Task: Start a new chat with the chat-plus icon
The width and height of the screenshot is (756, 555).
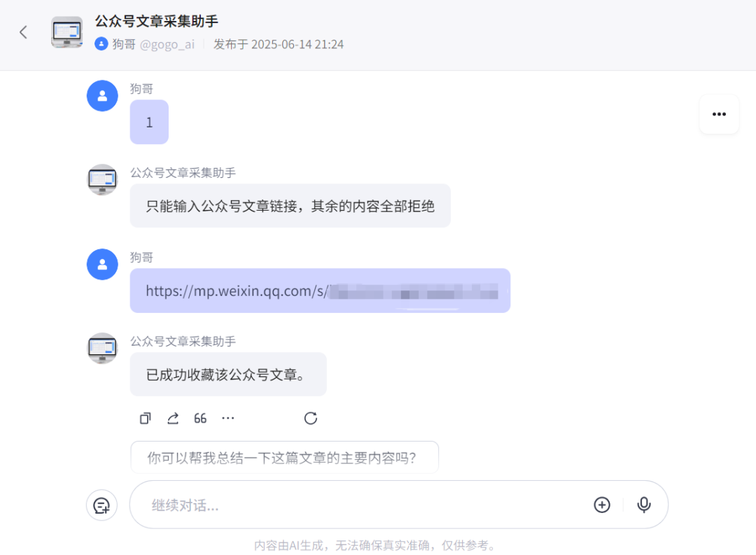Action: [101, 505]
